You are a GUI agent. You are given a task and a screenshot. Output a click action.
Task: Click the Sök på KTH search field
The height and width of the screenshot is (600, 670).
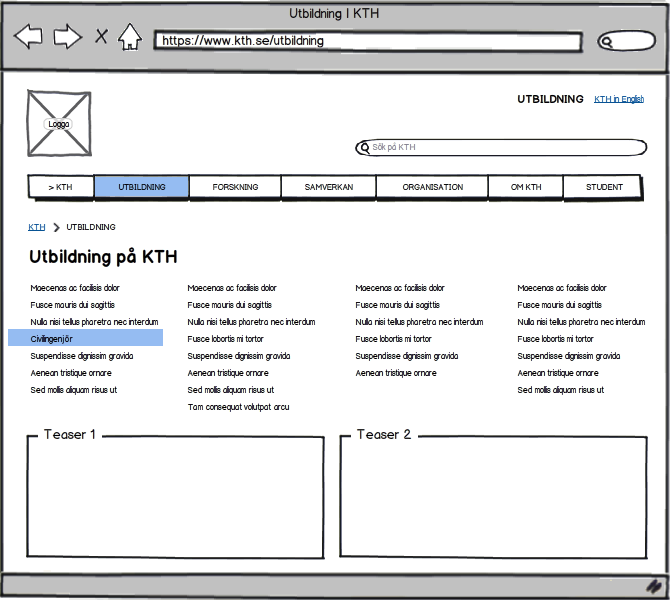pos(501,147)
